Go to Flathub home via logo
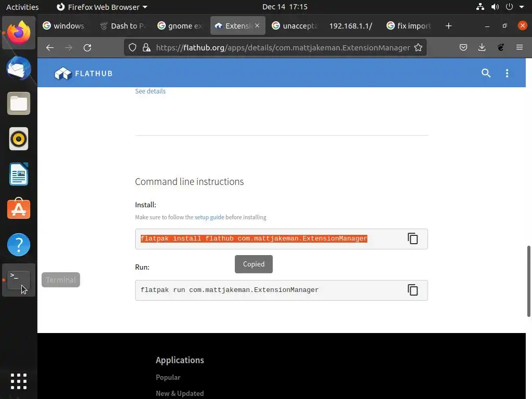Screen dimensions: 532x399 point(84,73)
